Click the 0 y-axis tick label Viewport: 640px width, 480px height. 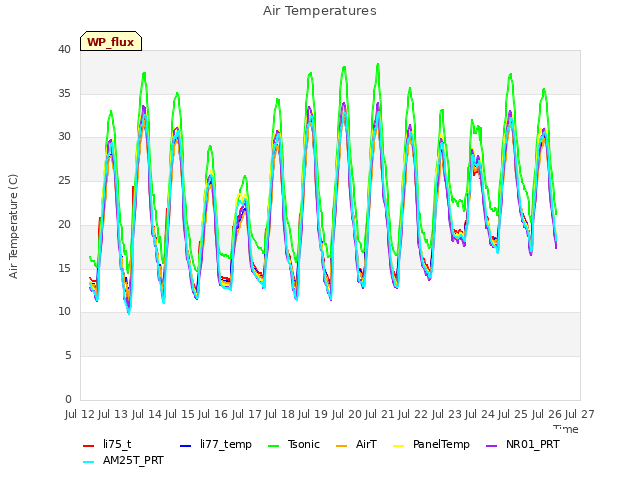tap(68, 399)
